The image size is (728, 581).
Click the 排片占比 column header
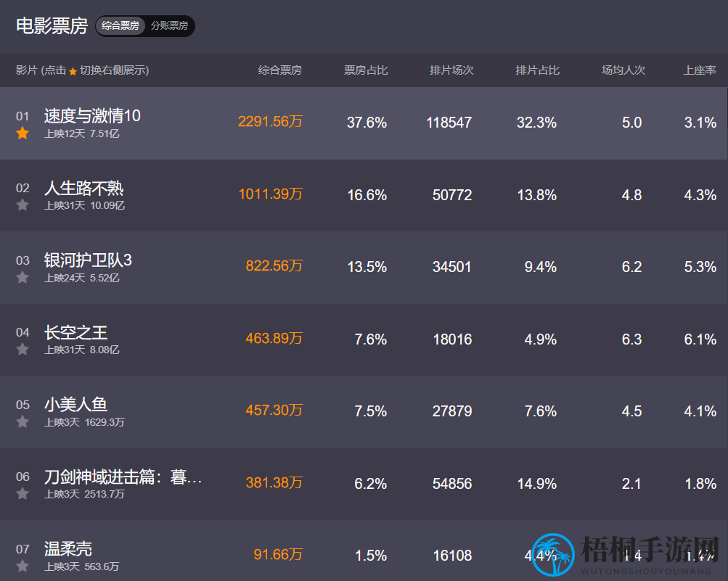click(538, 70)
